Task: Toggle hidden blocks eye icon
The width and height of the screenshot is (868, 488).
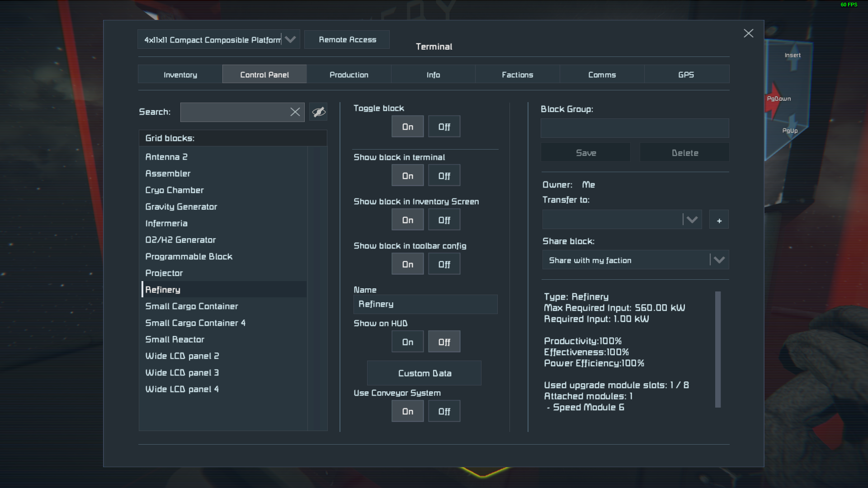Action: [x=318, y=112]
